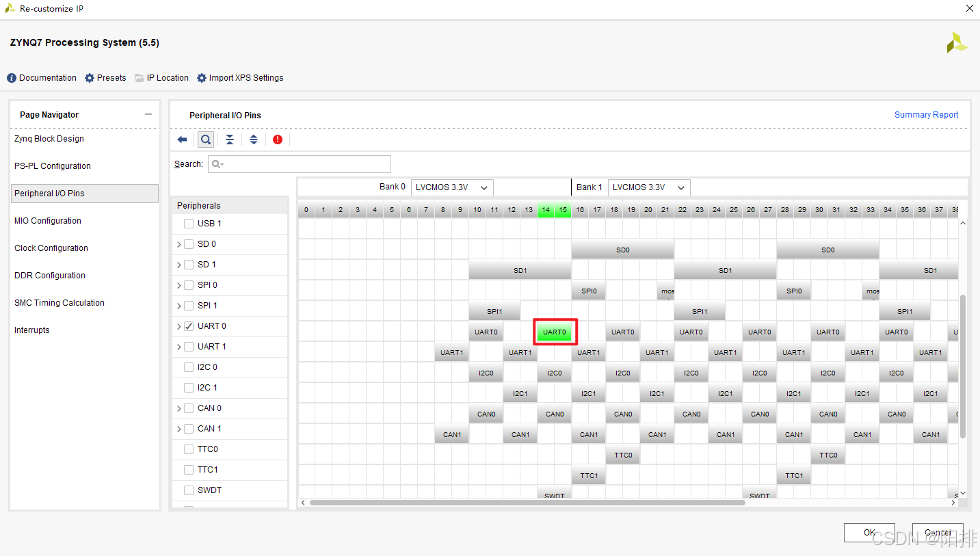Select the highlighted green UART0 pin block
Screen dimensions: 980x556
(x=555, y=332)
